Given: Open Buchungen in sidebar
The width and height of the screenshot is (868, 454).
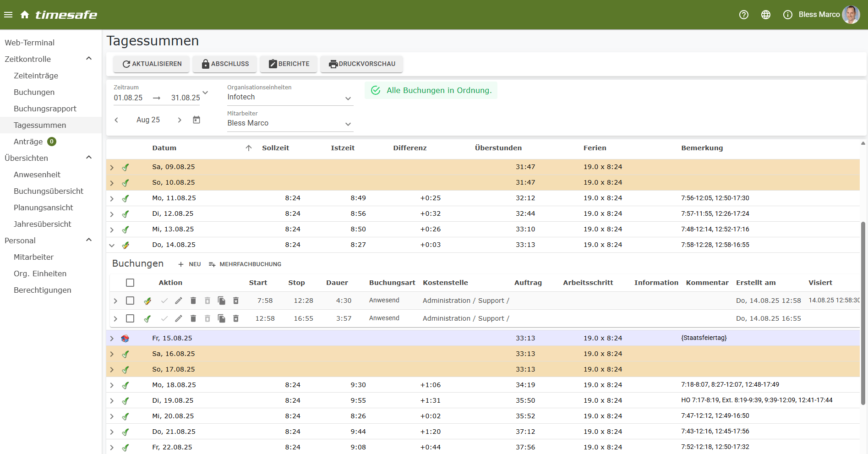Looking at the screenshot, I should click(x=34, y=92).
